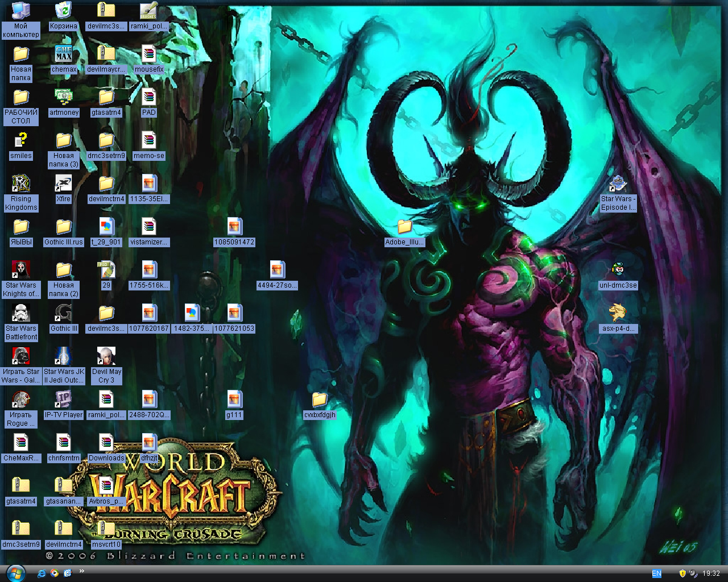Click the Windows Start orb button
Screen dimensions: 728x582
click(15, 573)
